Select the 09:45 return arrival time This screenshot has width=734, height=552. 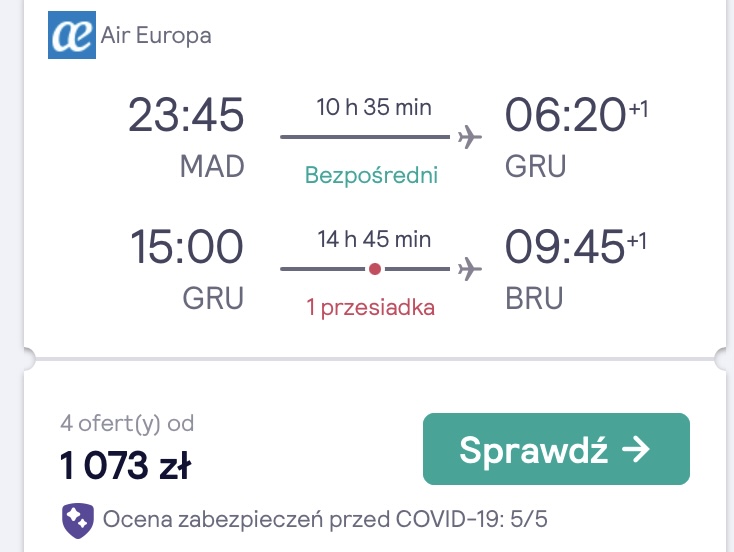[565, 247]
